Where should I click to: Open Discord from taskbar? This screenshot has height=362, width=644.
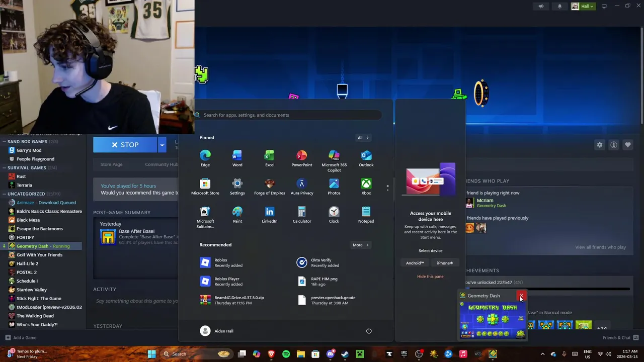tap(330, 354)
